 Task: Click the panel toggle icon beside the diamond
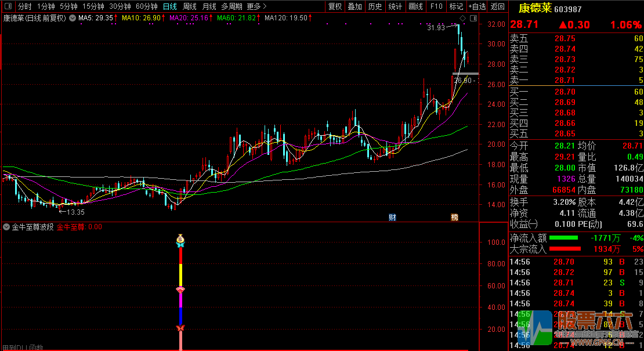pyautogui.click(x=473, y=18)
